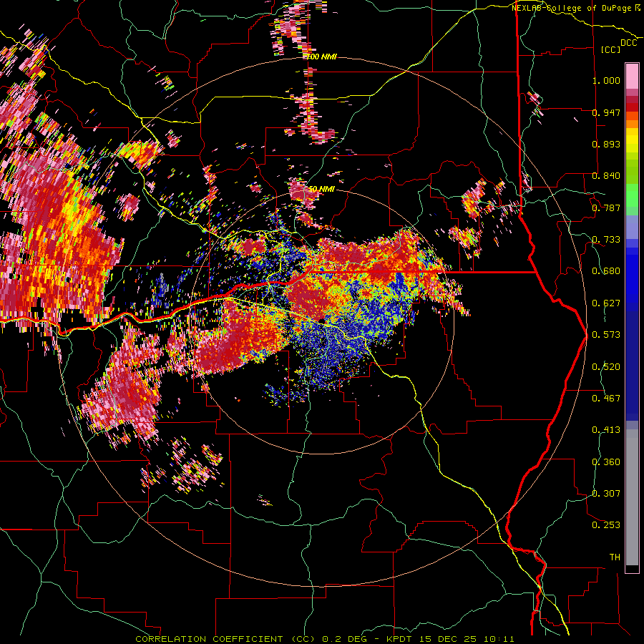
Task: Click the 0.680 legend value
Action: (x=606, y=271)
